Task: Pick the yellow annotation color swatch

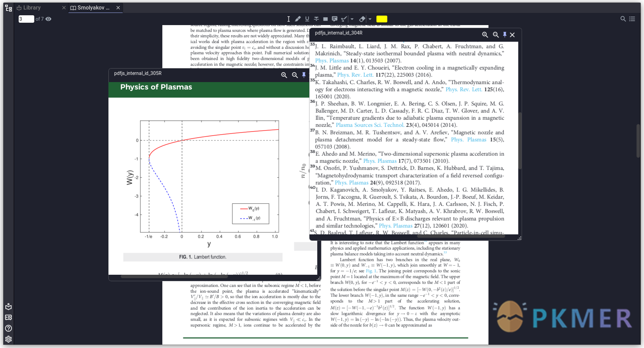Action: (382, 19)
